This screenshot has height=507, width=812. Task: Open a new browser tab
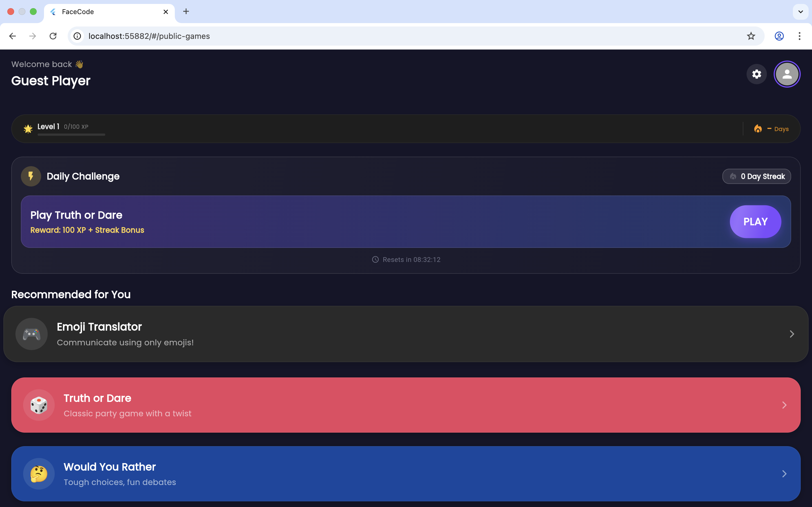point(186,12)
